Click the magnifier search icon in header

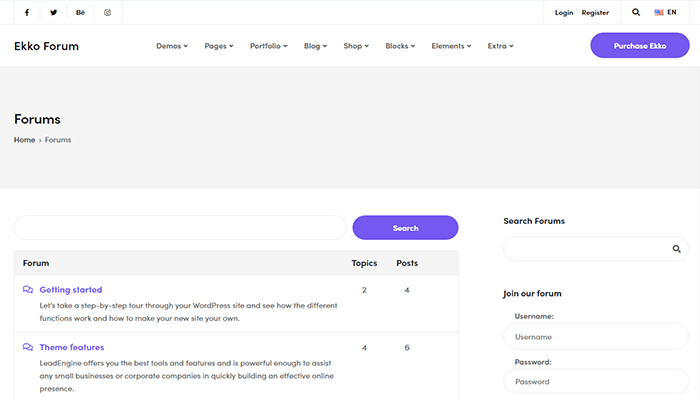pos(636,13)
